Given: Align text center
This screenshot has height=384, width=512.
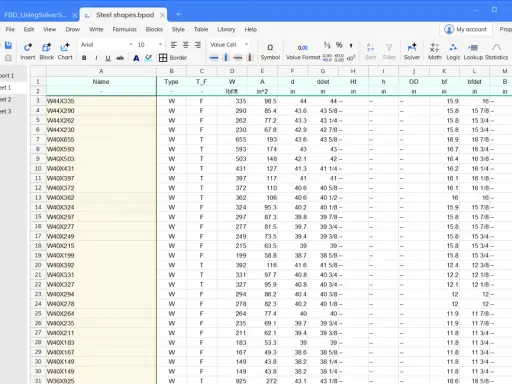Looking at the screenshot, I should tap(186, 45).
